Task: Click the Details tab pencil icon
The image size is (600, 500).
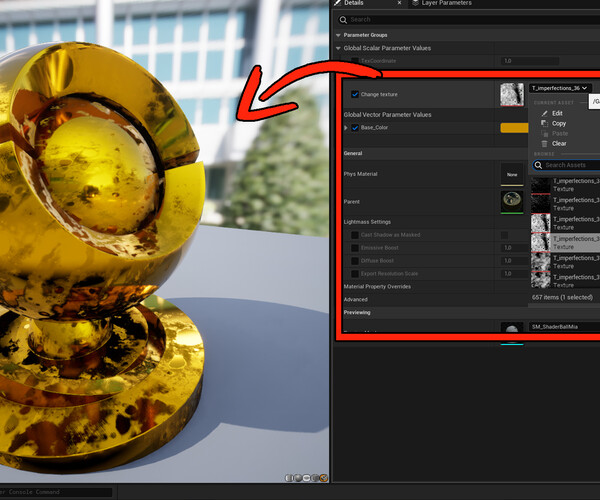Action: (x=338, y=3)
